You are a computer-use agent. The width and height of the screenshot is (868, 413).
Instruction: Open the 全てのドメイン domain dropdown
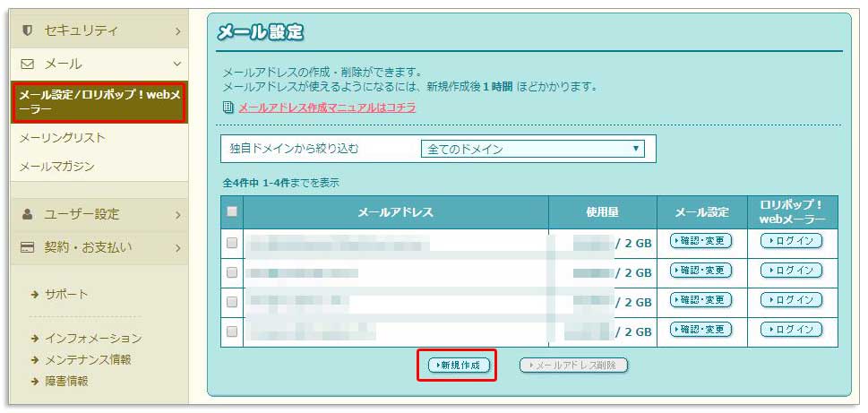[533, 149]
